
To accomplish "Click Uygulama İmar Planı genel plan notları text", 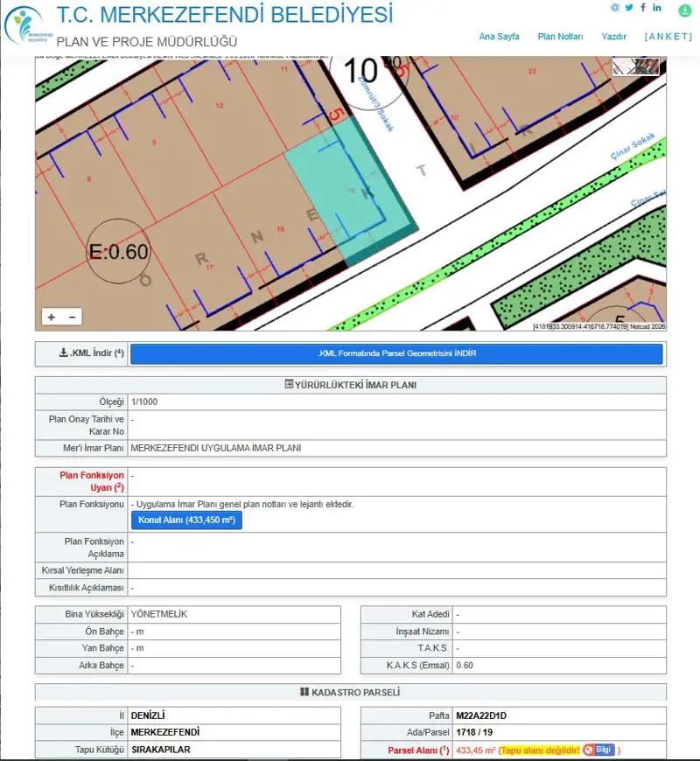I will [245, 504].
